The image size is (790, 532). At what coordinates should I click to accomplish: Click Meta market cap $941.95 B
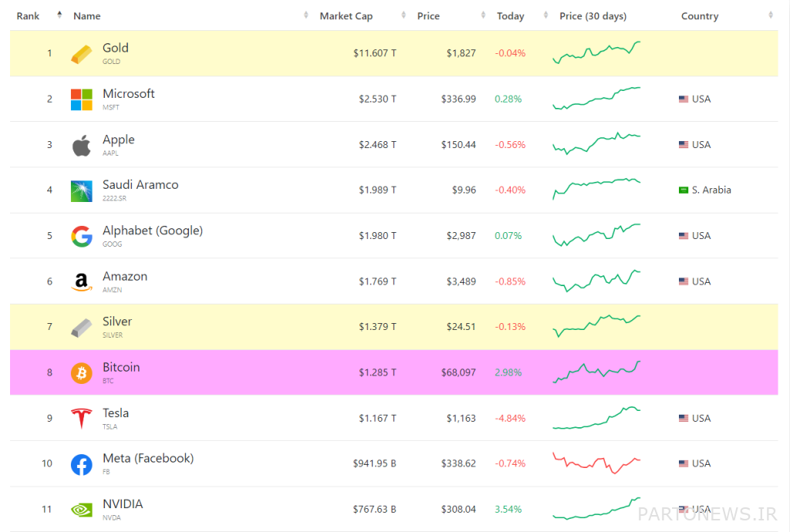tap(374, 463)
